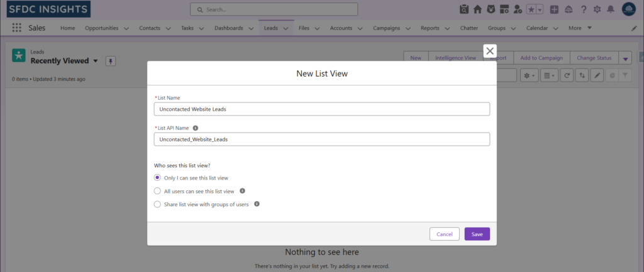The width and height of the screenshot is (644, 272).
Task: Open the App Launcher grid icon
Action: click(16, 28)
